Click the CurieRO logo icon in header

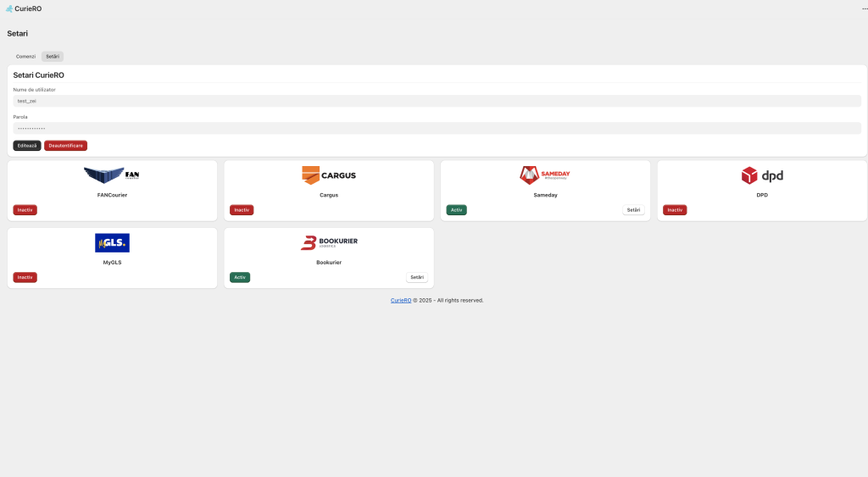click(x=8, y=8)
